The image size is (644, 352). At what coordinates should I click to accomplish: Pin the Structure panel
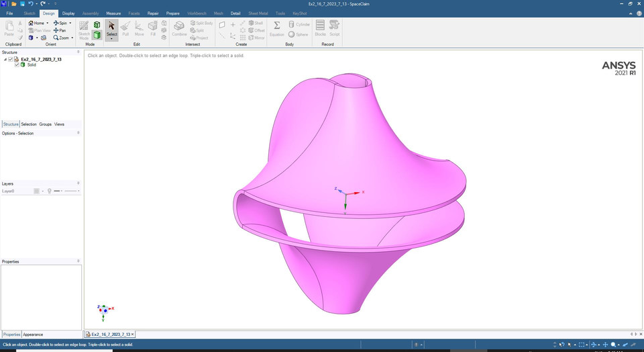(78, 52)
